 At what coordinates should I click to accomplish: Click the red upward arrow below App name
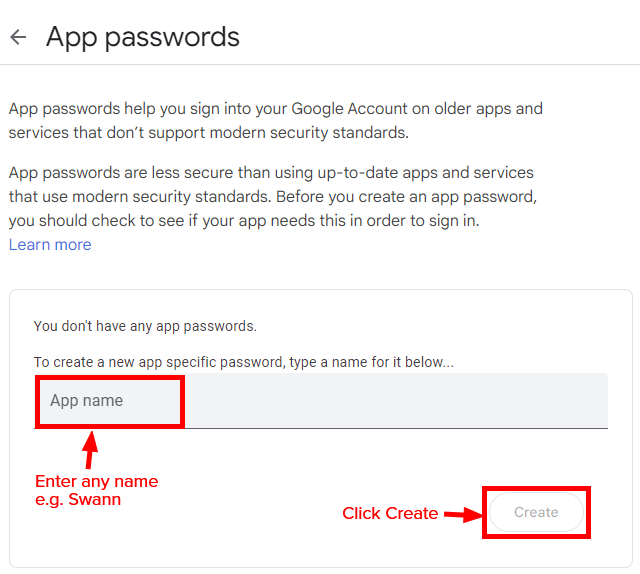[91, 449]
